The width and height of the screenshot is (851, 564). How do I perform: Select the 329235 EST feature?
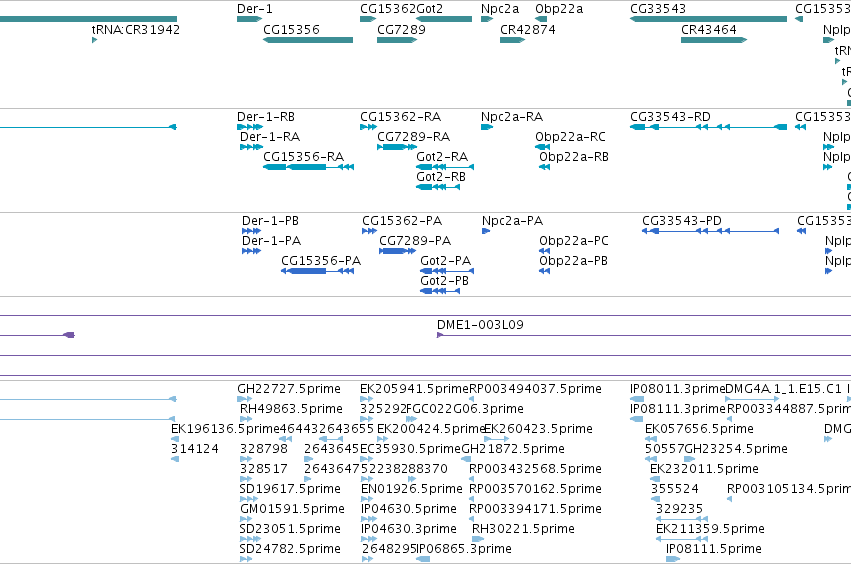click(682, 519)
